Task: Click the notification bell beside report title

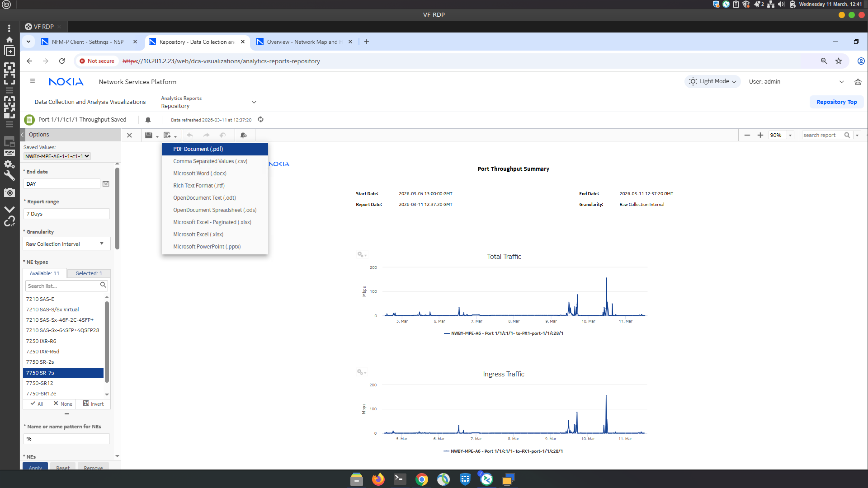Action: tap(148, 120)
